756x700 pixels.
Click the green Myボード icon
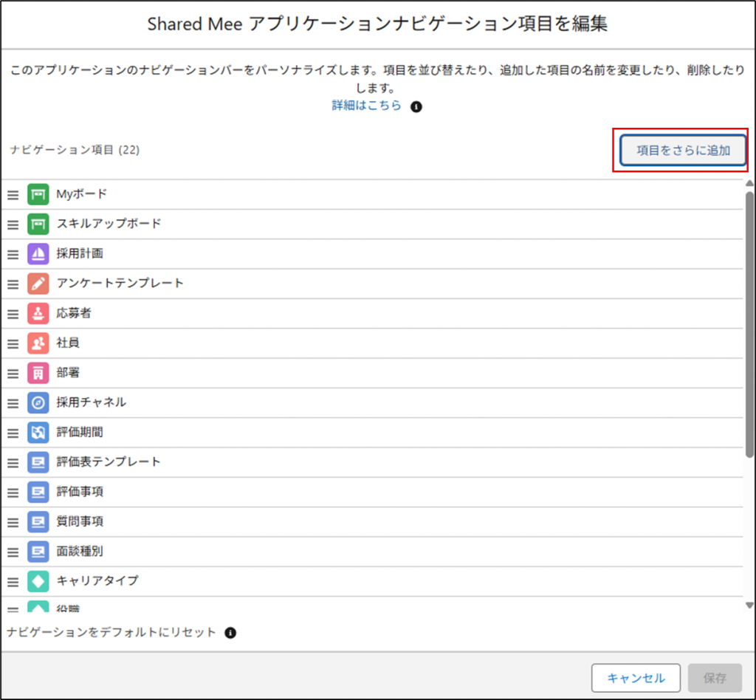(38, 194)
